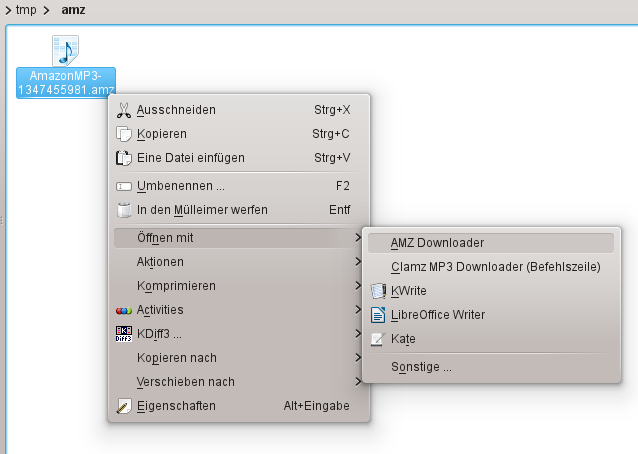The width and height of the screenshot is (638, 454).
Task: Expand the Verschieben nach submenu arrow
Action: point(358,382)
